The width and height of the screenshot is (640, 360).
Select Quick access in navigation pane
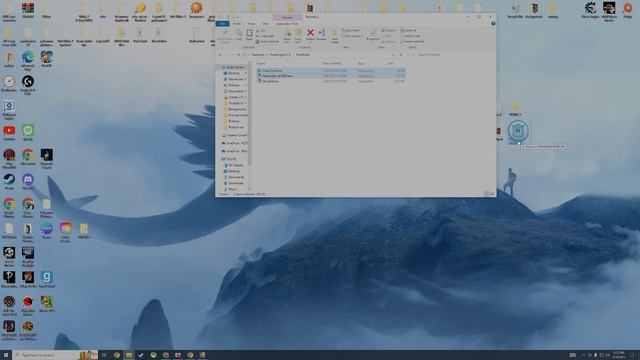[234, 67]
